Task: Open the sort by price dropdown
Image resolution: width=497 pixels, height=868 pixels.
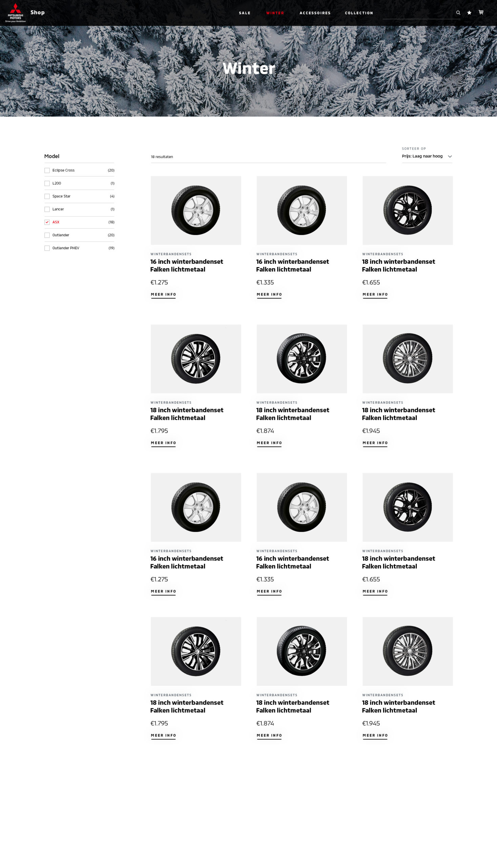Action: (427, 156)
